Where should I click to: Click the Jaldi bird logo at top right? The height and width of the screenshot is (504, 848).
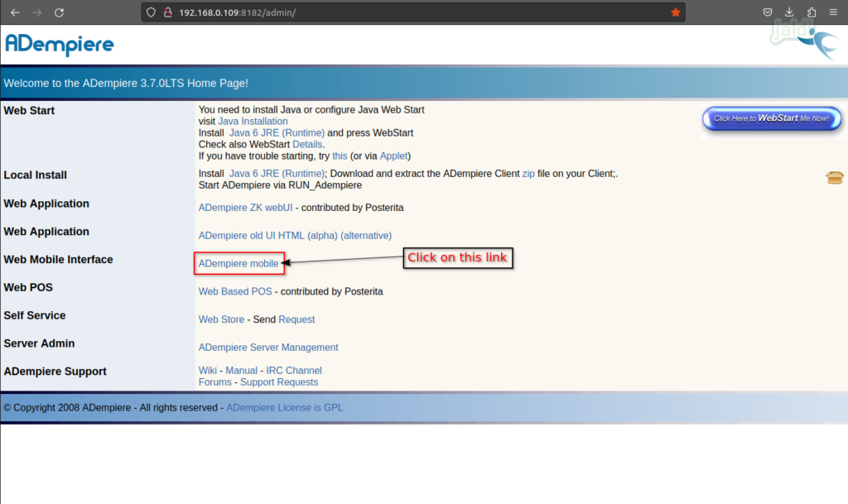click(x=805, y=39)
